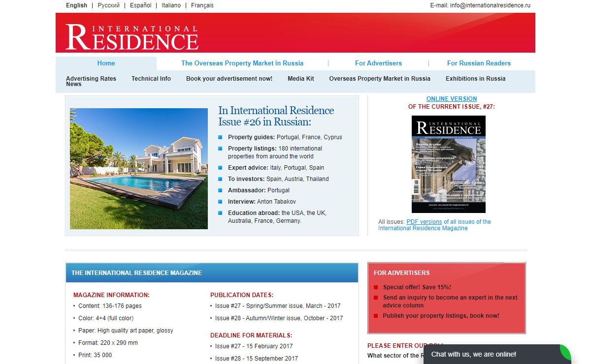Switch language to English
Screen dimensions: 591x364
(x=76, y=5)
